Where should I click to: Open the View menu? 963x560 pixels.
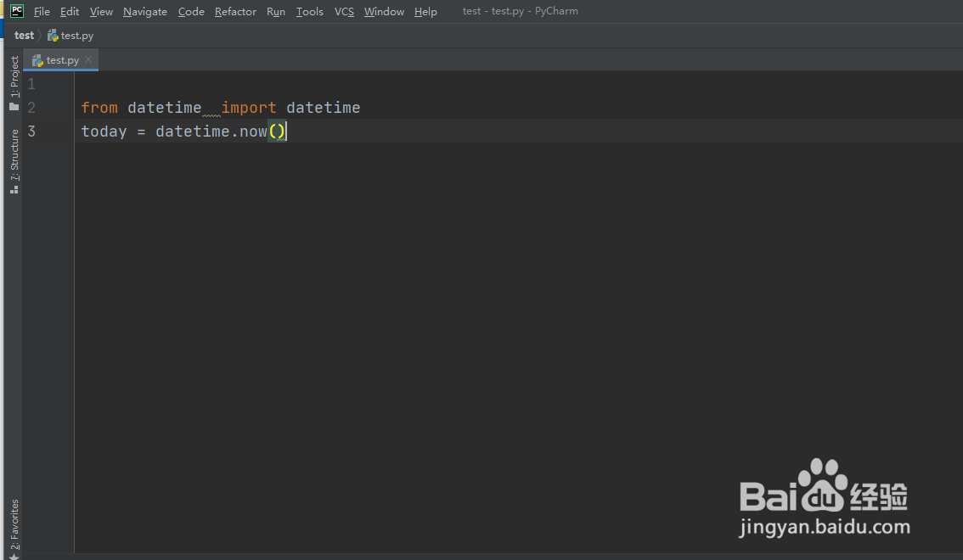tap(101, 12)
